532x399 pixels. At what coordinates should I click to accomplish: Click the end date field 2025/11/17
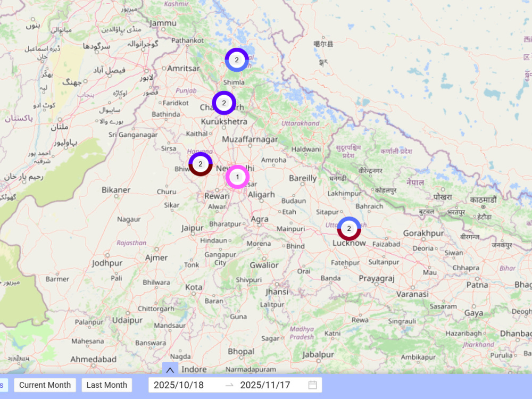pyautogui.click(x=265, y=385)
